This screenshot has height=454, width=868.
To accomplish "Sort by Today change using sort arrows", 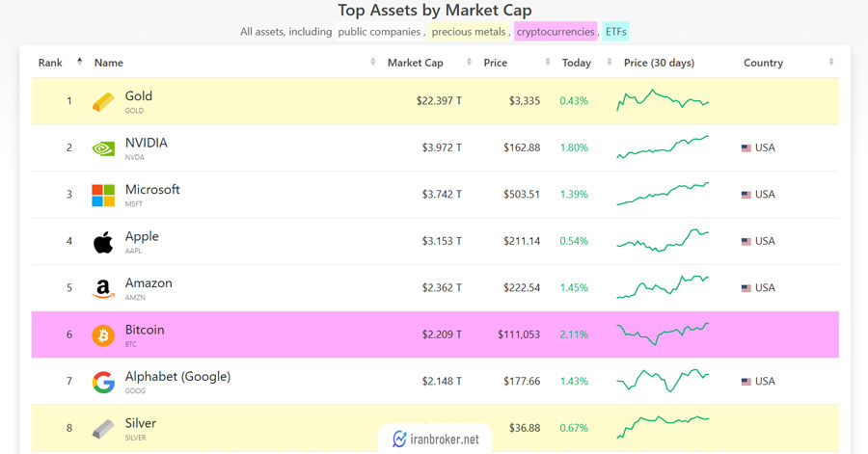I will point(609,62).
